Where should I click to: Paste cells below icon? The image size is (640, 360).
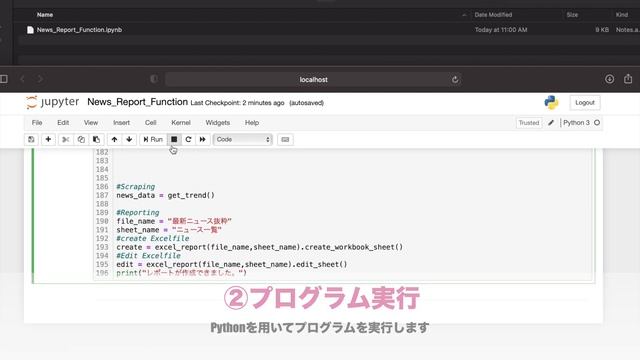click(96, 140)
